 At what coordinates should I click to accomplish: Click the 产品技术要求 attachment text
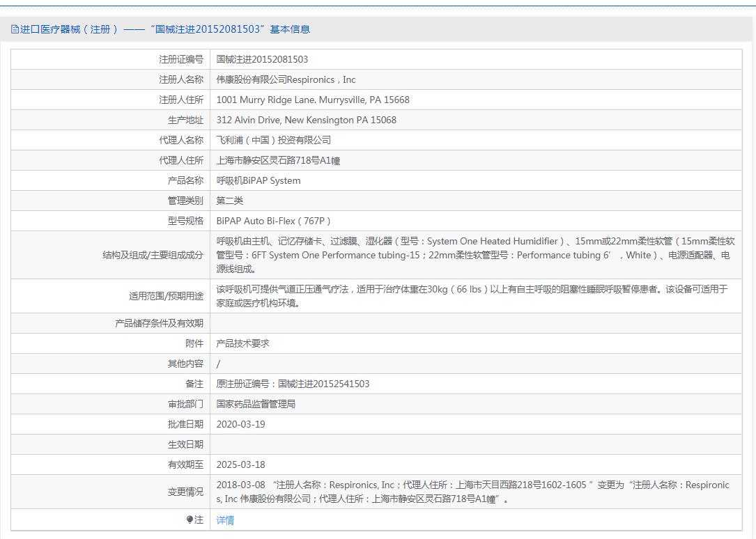pos(248,343)
